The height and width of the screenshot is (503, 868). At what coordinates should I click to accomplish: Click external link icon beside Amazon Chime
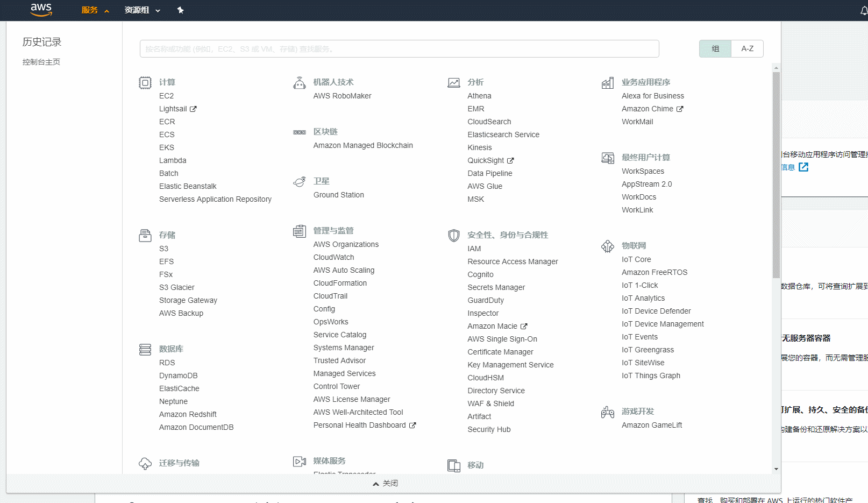(680, 109)
